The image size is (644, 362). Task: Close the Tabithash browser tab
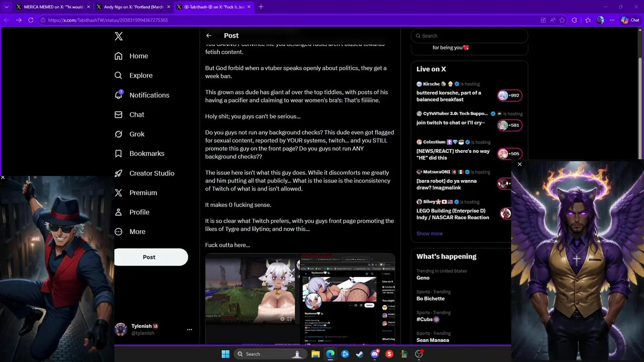pos(249,7)
